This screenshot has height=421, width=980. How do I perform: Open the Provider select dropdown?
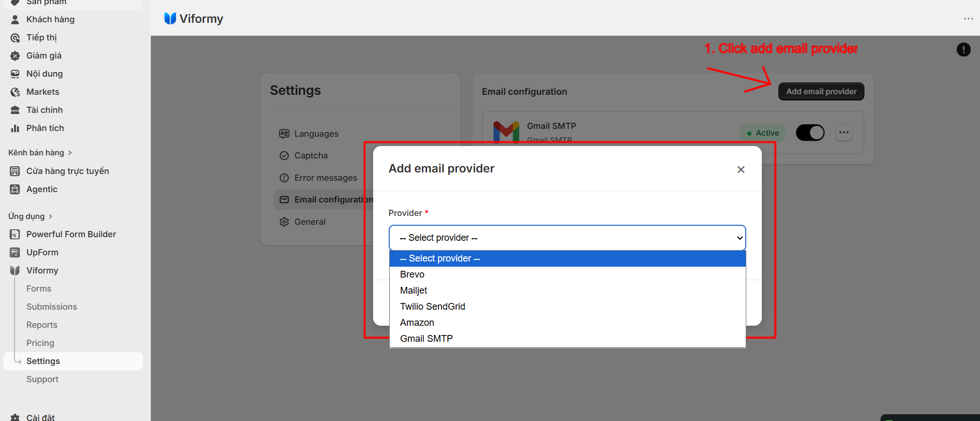567,238
